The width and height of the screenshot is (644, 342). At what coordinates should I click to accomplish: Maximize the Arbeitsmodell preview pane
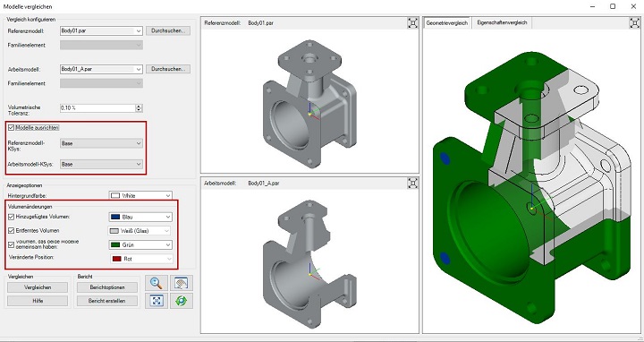click(412, 183)
